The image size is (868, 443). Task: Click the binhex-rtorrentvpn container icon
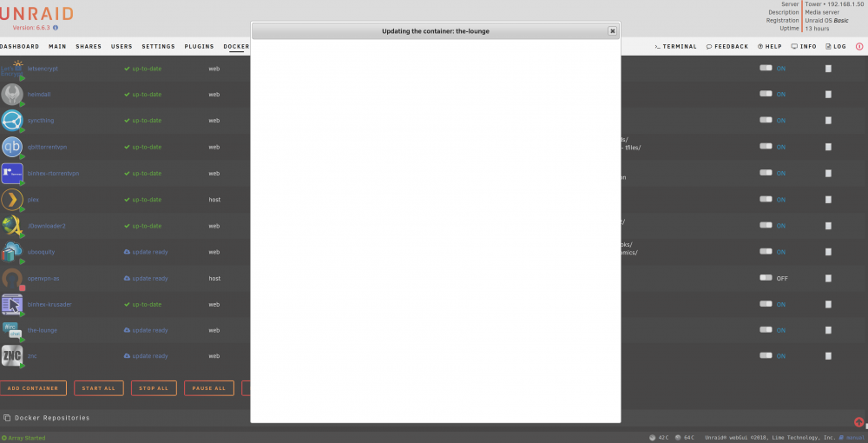(11, 174)
